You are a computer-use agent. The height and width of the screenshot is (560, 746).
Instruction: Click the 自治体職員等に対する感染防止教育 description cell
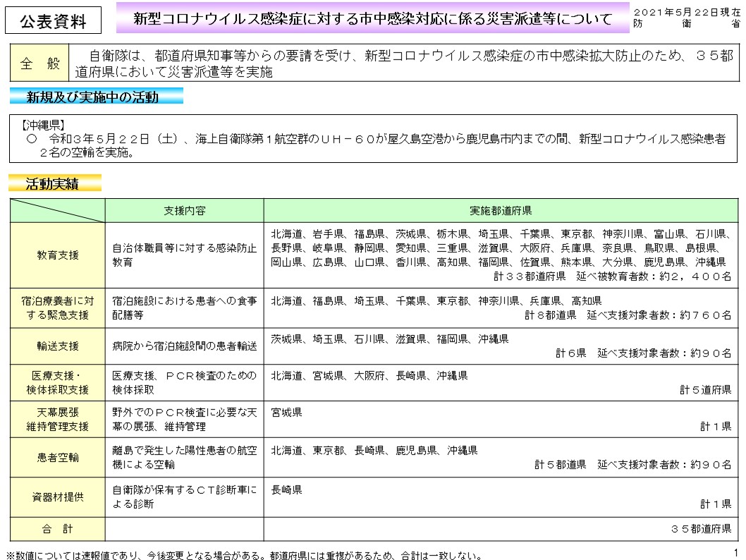coord(184,255)
